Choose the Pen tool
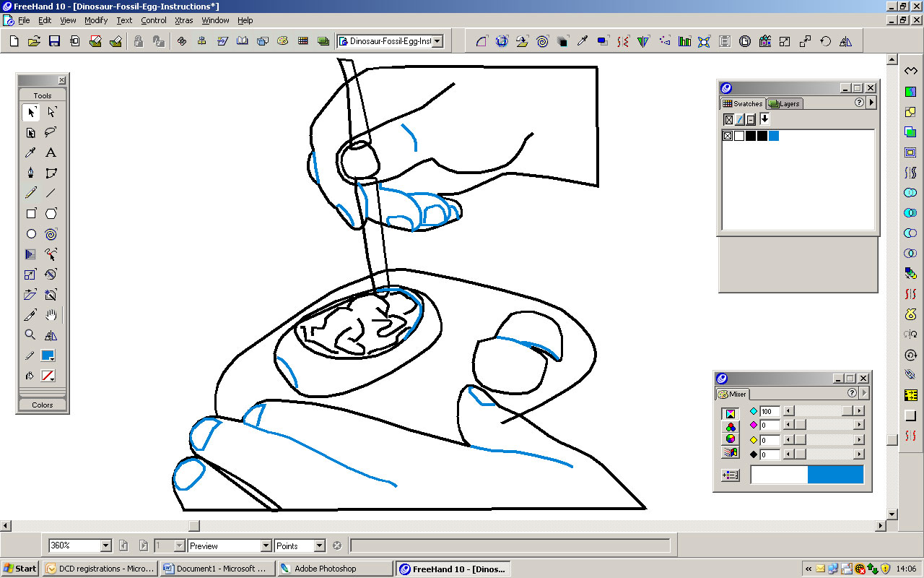The width and height of the screenshot is (924, 578). (x=30, y=173)
